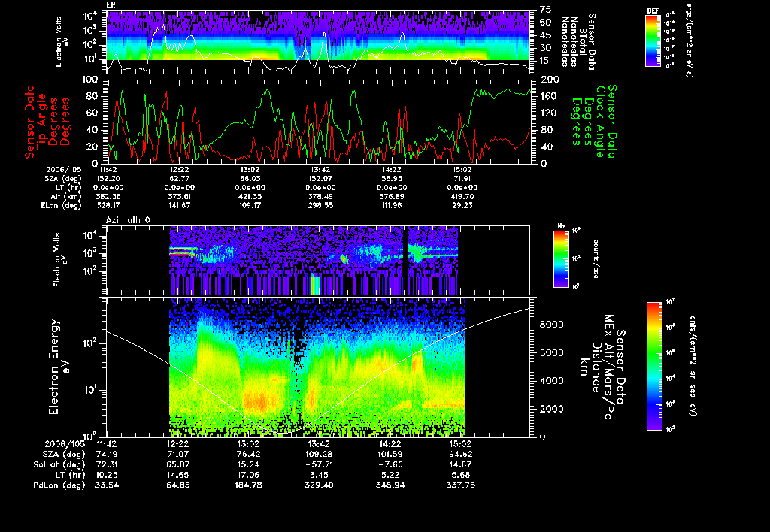This screenshot has height=532, width=770.
Task: Select SolLat value -7.66
Action: (x=390, y=465)
